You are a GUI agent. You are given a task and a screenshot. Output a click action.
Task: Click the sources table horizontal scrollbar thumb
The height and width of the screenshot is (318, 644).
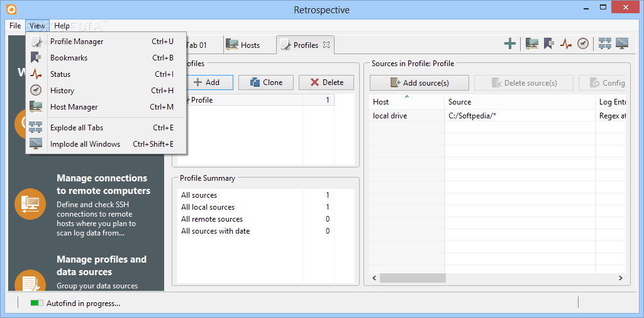(413, 278)
